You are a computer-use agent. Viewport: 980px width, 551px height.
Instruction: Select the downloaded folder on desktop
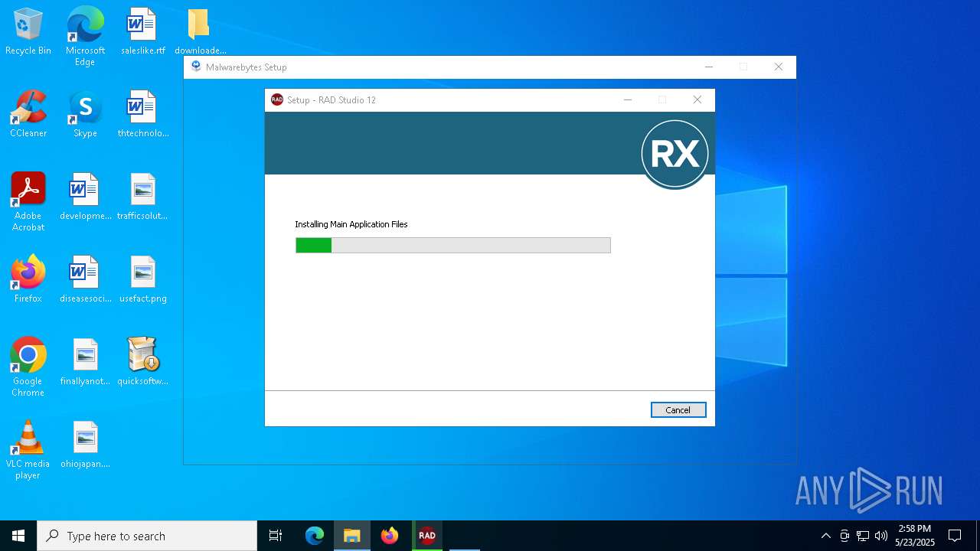200,32
